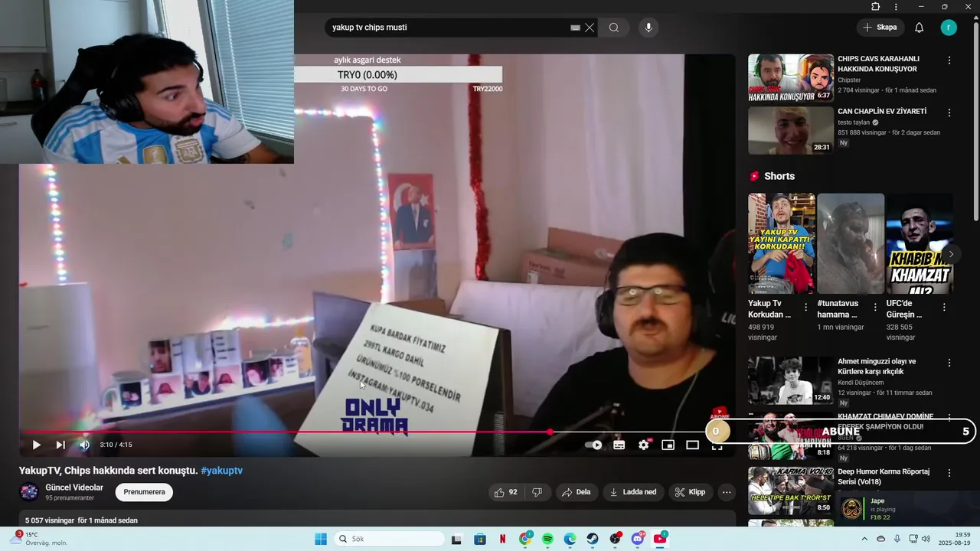Open Microsoft Edge from the taskbar
The image size is (980, 551).
[x=570, y=539]
